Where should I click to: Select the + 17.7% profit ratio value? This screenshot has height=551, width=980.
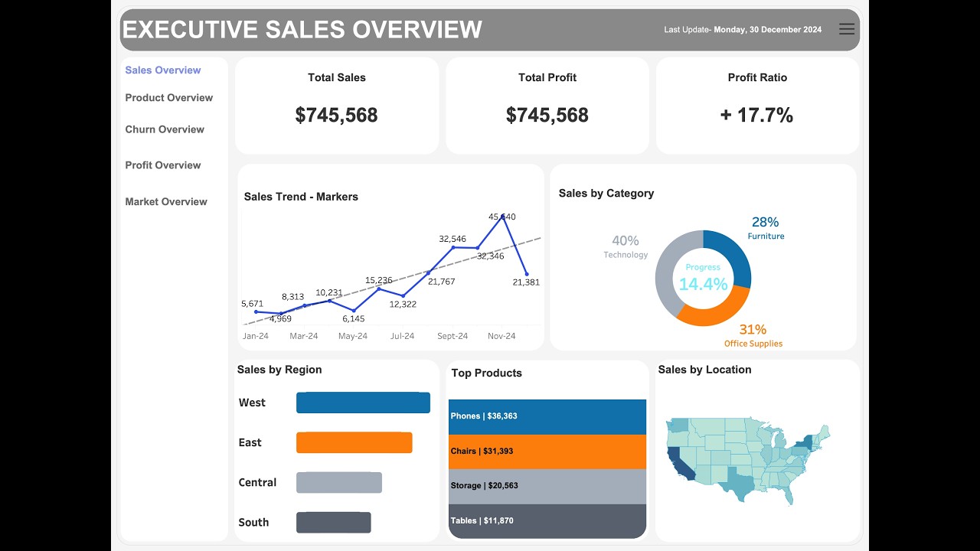[756, 115]
